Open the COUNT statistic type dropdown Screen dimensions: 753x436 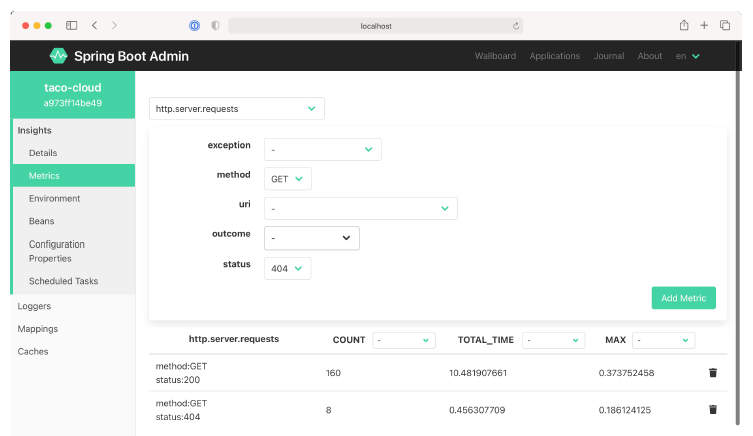(404, 340)
